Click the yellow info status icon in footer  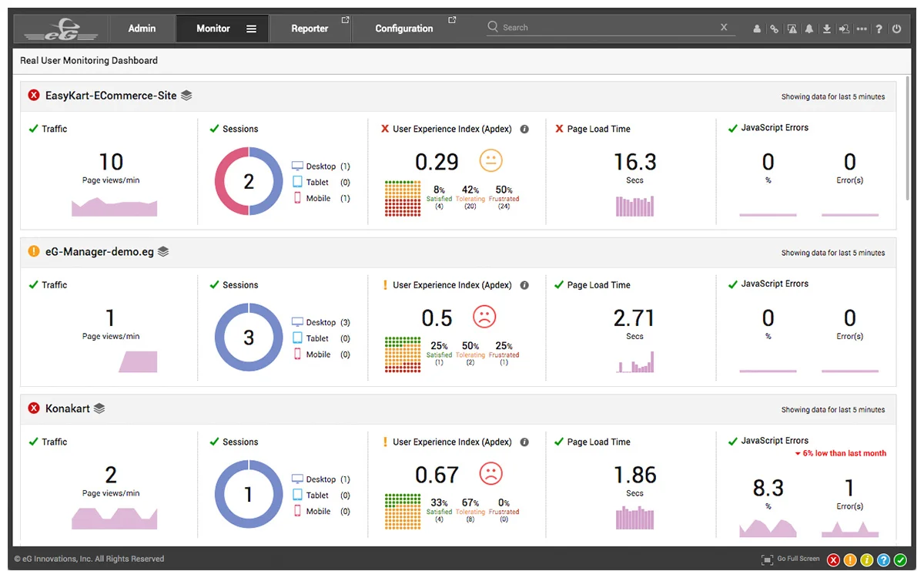(x=867, y=560)
